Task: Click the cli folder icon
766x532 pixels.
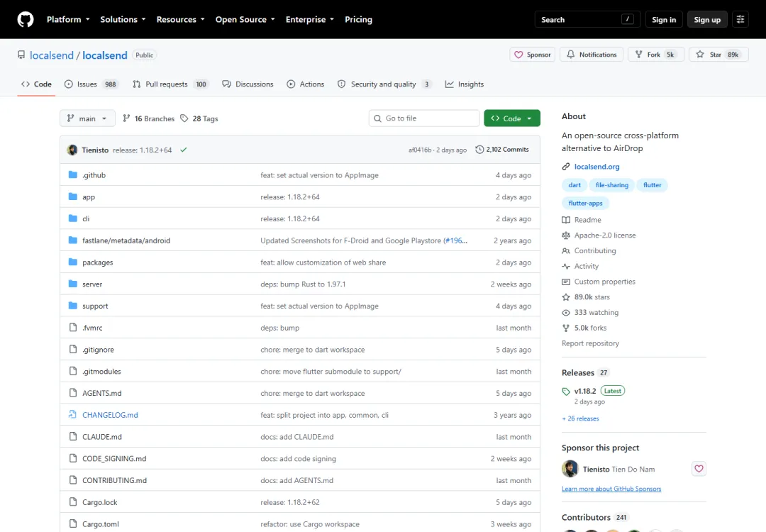Action: click(x=73, y=218)
